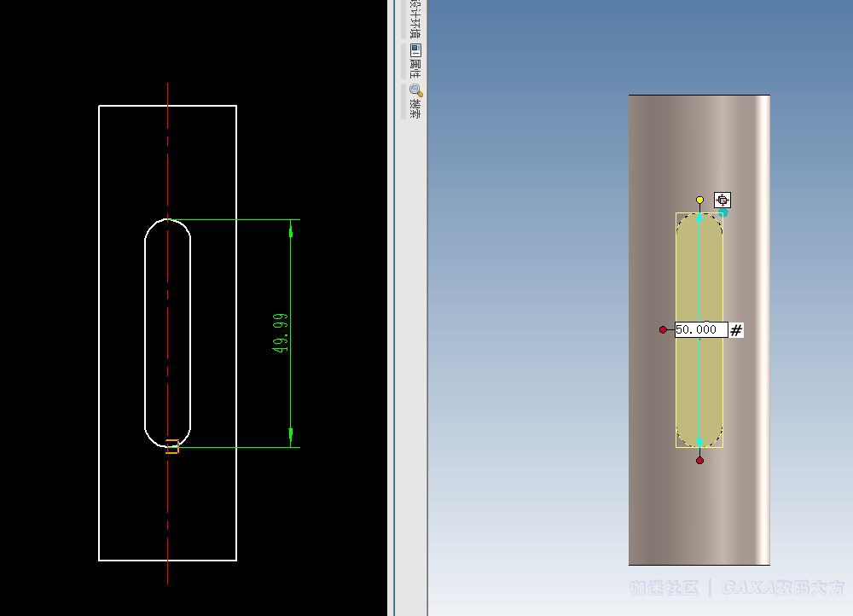Image resolution: width=853 pixels, height=616 pixels.
Task: Open the 属性 (Properties) side tab
Action: [415, 61]
